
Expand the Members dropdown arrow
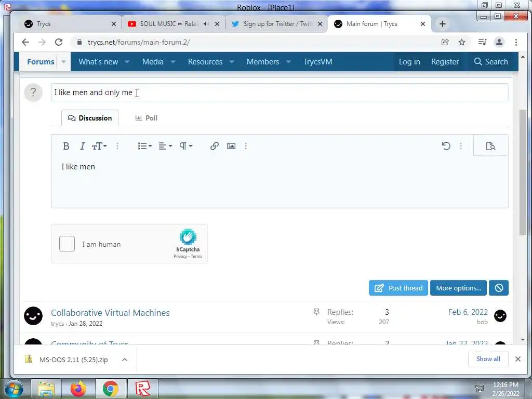pos(288,62)
